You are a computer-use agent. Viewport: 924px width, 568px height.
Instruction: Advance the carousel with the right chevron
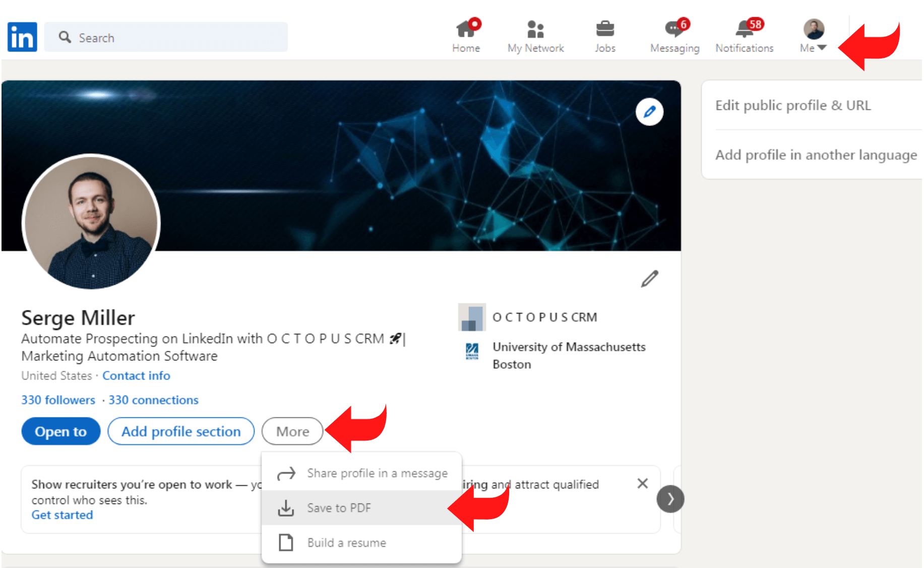[670, 499]
